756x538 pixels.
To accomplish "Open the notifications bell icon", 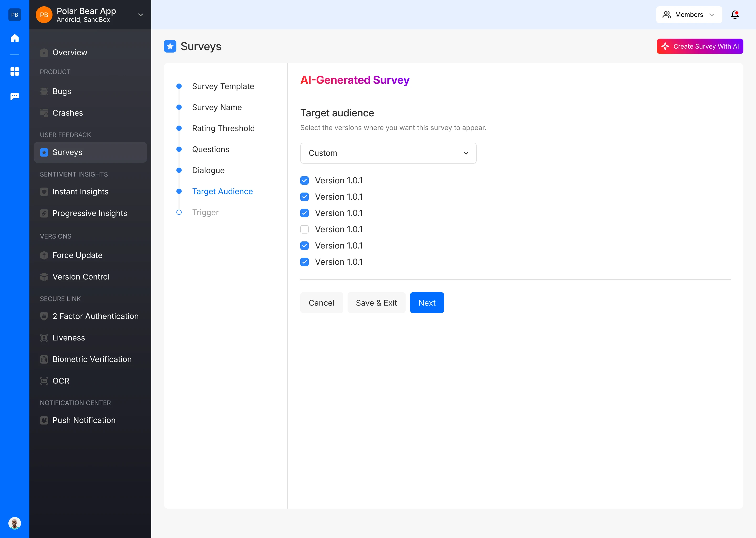I will pyautogui.click(x=734, y=14).
